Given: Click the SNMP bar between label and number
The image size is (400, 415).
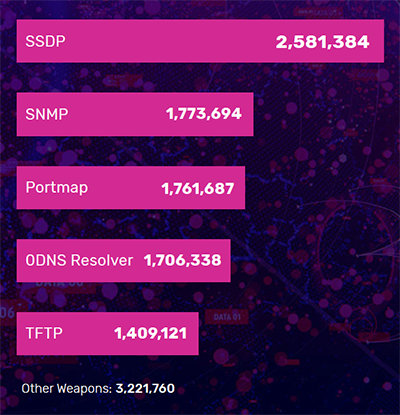Looking at the screenshot, I should coord(117,114).
